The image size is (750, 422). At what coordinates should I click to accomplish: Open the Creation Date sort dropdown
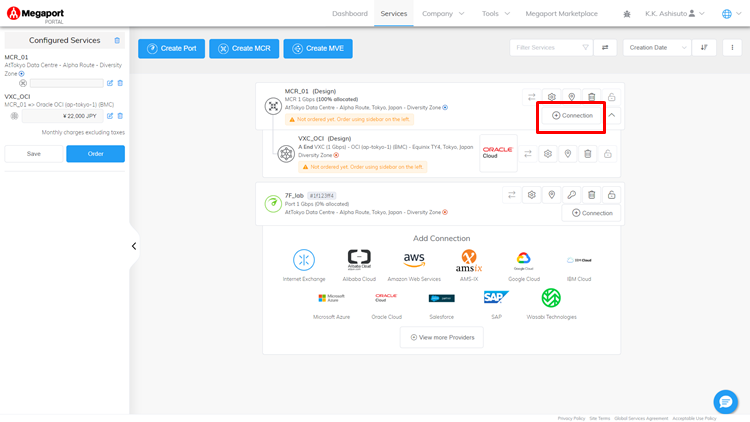(657, 47)
